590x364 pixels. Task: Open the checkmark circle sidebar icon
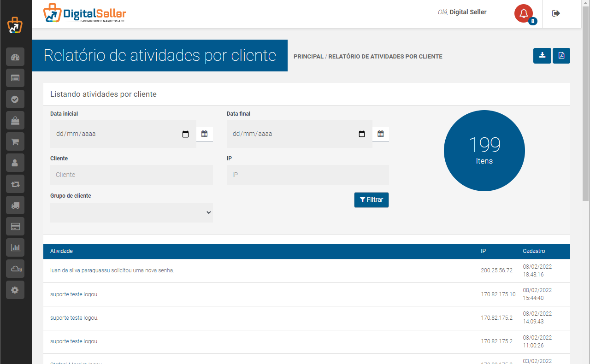tap(15, 99)
